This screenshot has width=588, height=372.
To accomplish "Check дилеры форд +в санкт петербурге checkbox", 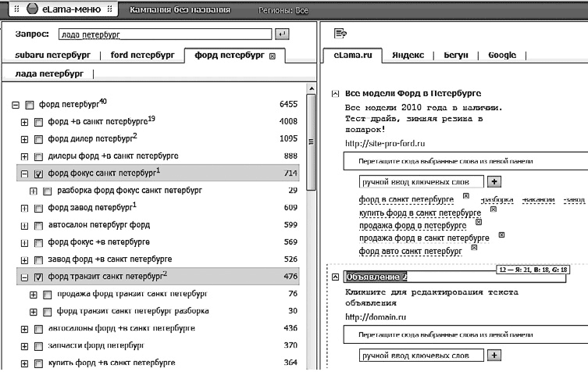I will click(x=38, y=157).
